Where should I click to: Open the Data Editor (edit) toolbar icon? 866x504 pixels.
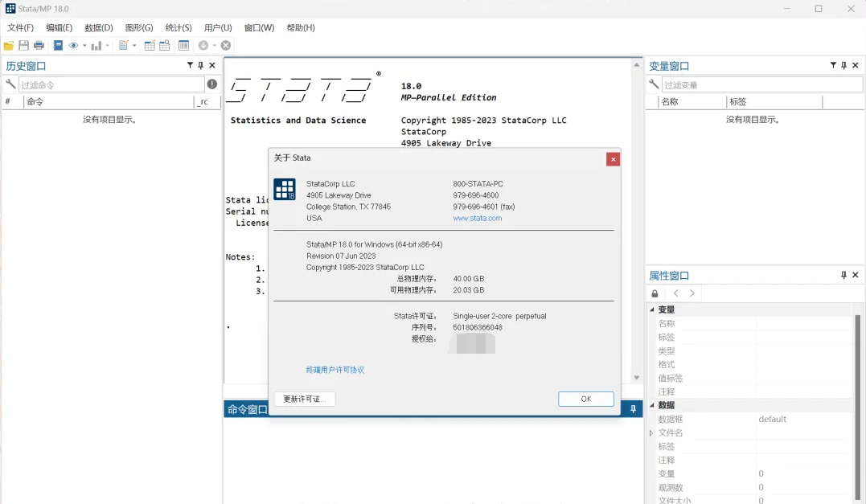pyautogui.click(x=150, y=46)
